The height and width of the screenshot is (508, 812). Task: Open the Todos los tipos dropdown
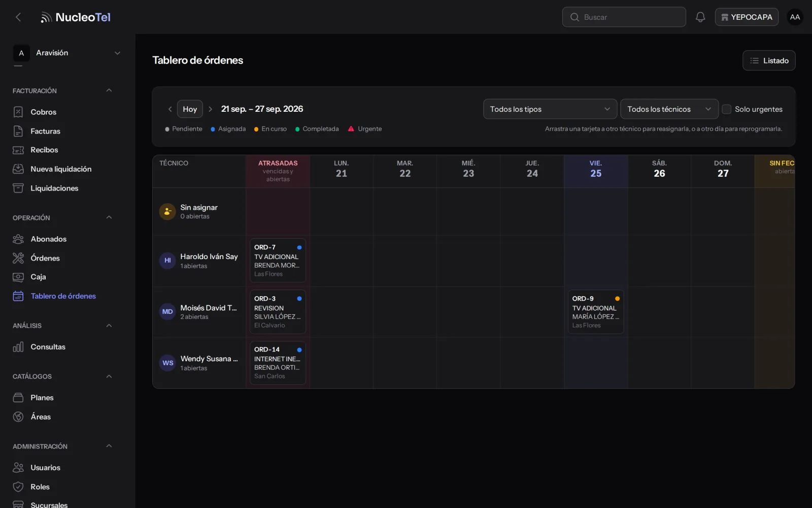(550, 109)
